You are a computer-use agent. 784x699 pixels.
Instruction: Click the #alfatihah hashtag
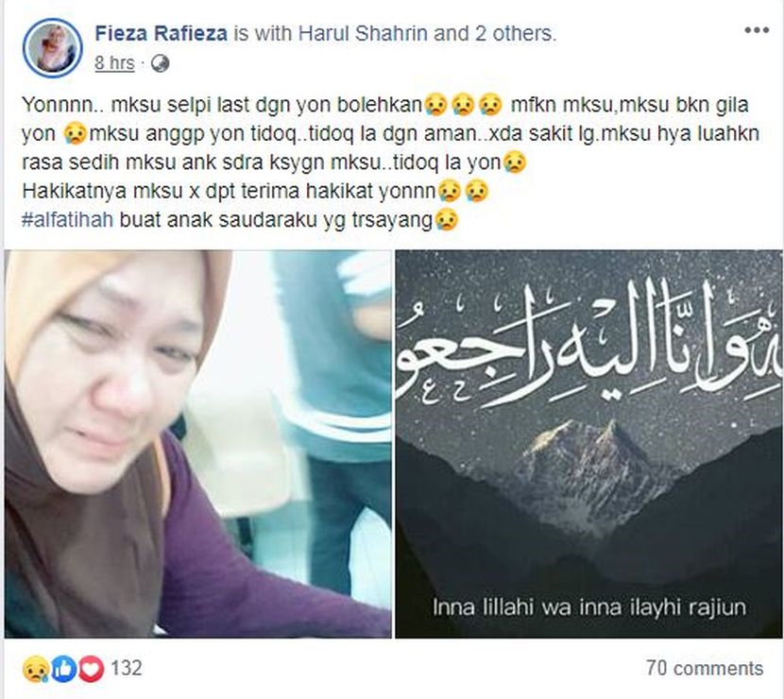(x=68, y=219)
